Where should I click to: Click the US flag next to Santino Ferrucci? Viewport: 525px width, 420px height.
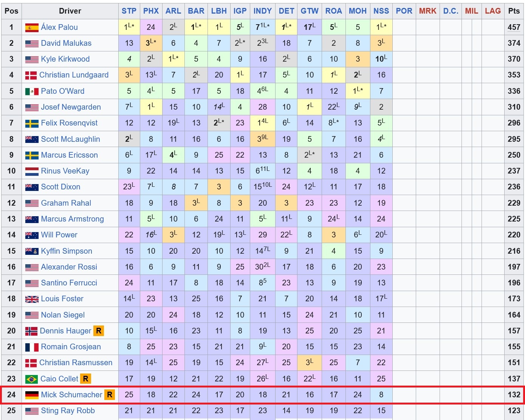(x=32, y=283)
